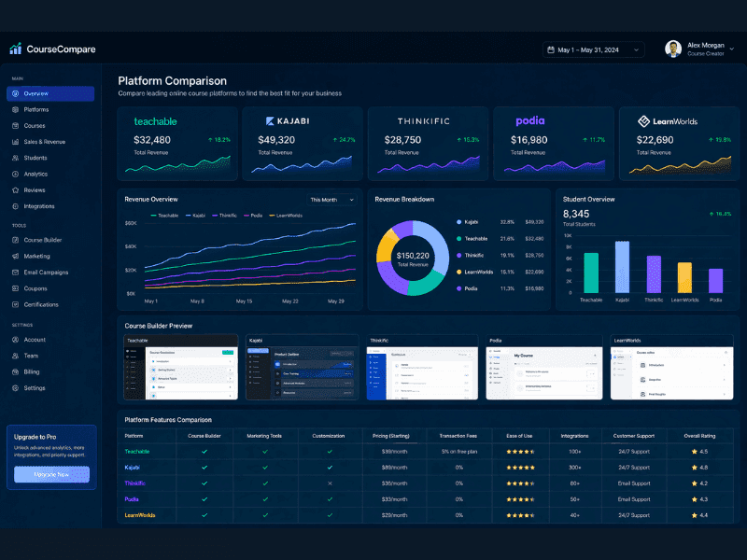Screen dimensions: 747x560
Task: Click the Students sidebar icon
Action: tap(15, 158)
